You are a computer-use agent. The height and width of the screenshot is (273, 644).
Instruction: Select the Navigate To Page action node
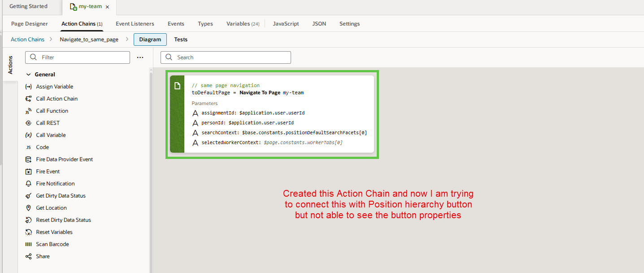point(272,114)
